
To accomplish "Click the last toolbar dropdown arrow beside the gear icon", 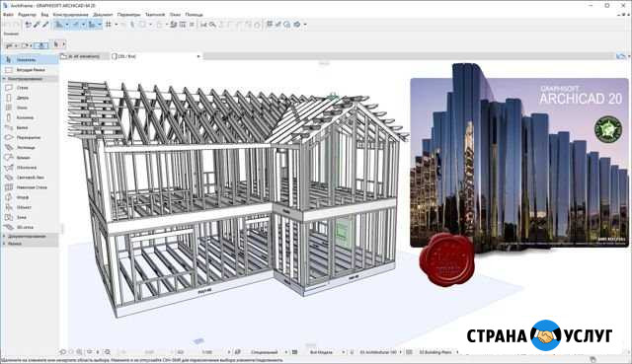I will [x=305, y=25].
